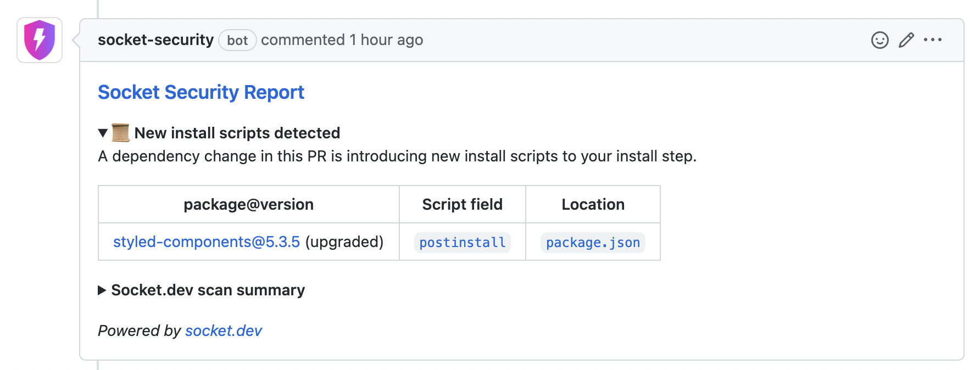Open the package.json location link
The image size is (980, 370).
pos(593,243)
